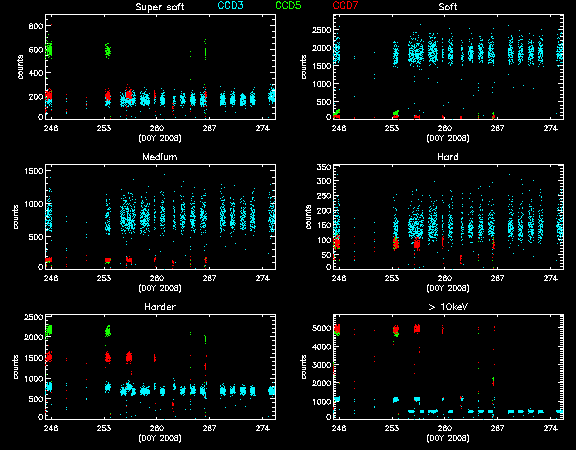
Task: Select the Super soft plot title
Action: pos(160,7)
